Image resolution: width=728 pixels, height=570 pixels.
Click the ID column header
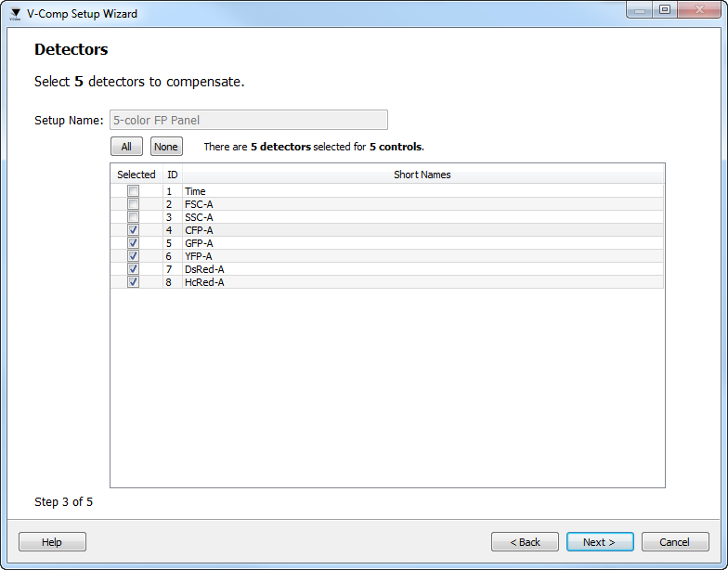(x=172, y=175)
